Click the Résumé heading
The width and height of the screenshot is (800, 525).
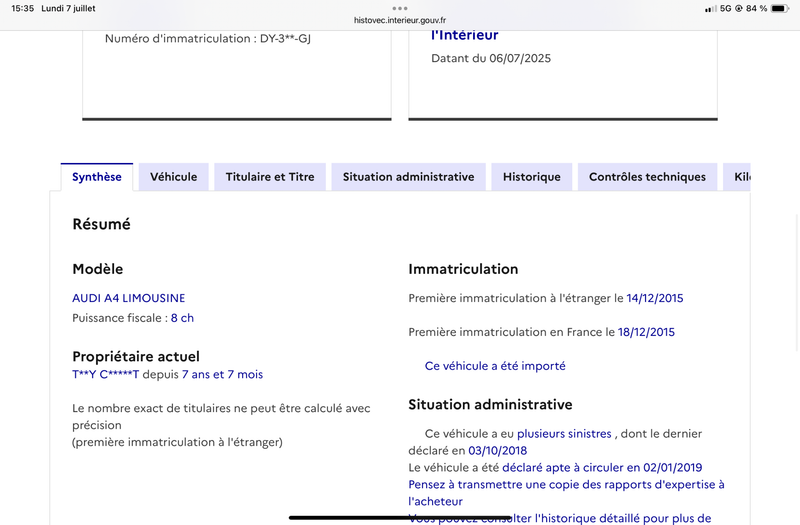[x=102, y=224]
